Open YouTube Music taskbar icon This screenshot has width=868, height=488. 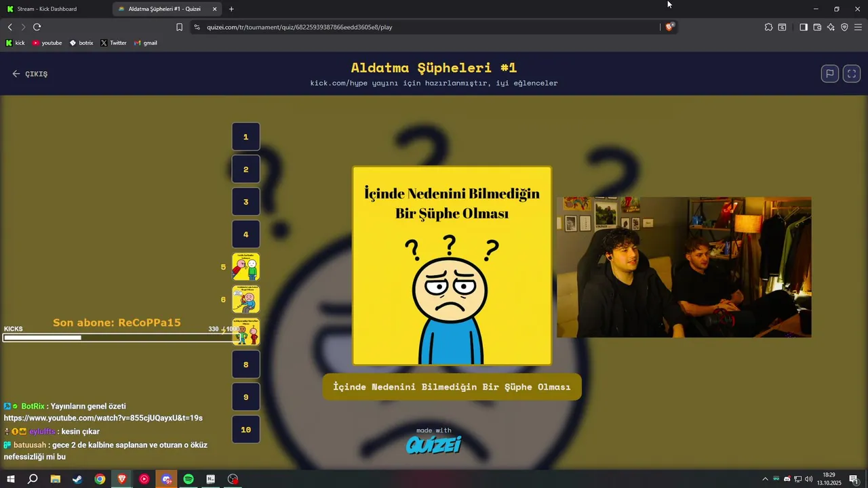[144, 479]
